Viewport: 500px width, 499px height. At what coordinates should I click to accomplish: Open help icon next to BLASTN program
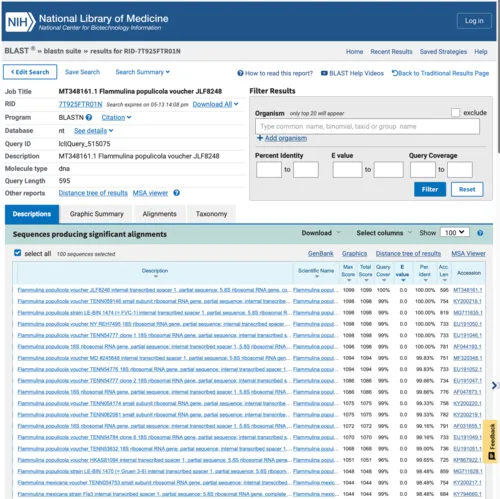(x=89, y=117)
